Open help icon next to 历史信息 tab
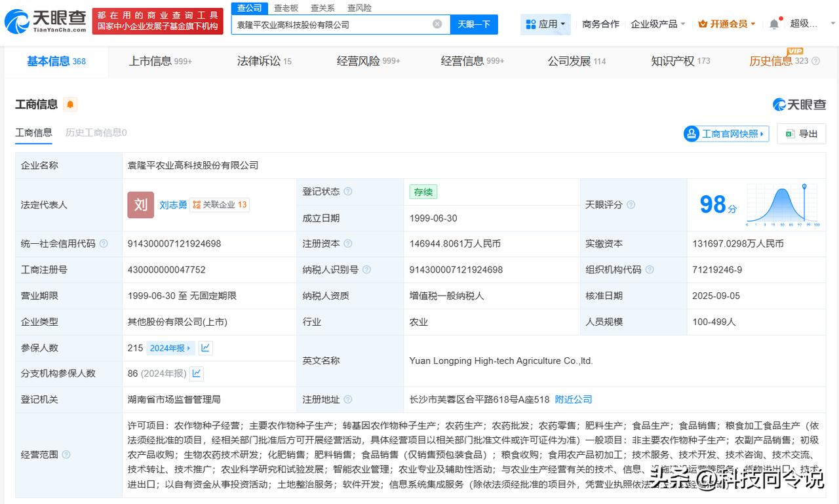Screen dimensions: 839x504 816,61
